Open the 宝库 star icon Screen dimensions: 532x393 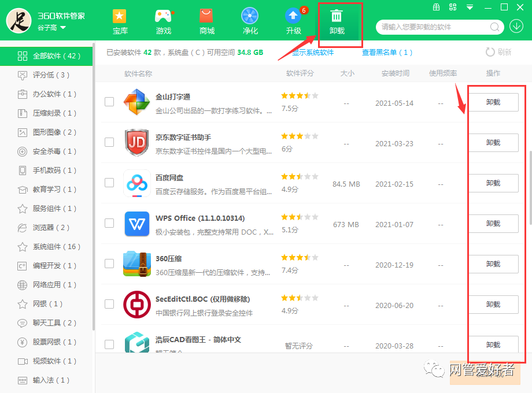(120, 16)
